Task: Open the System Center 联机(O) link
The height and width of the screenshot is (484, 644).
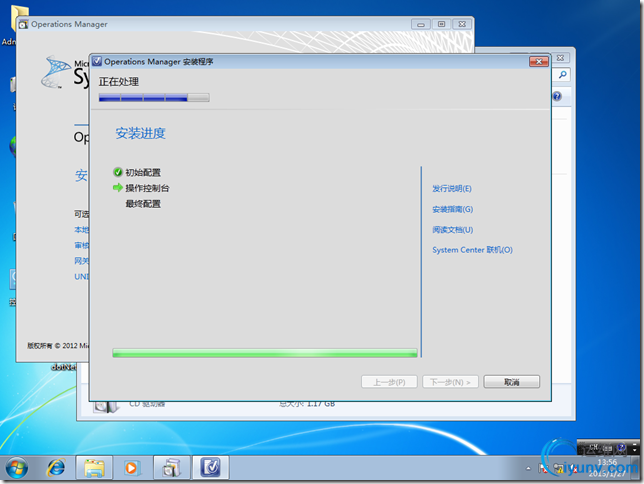Action: click(472, 250)
